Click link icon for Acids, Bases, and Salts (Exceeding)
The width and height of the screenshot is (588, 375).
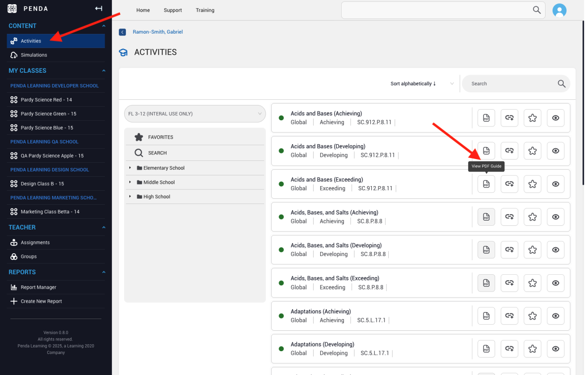tap(509, 283)
